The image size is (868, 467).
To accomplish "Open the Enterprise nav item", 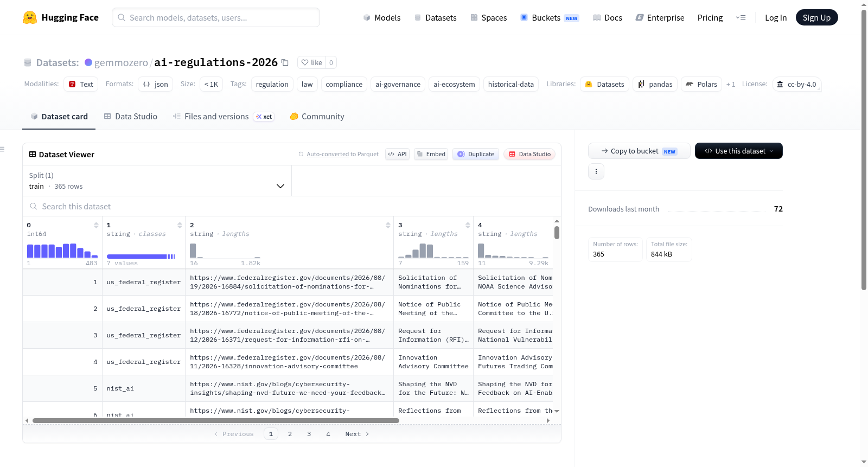I will click(x=660, y=18).
